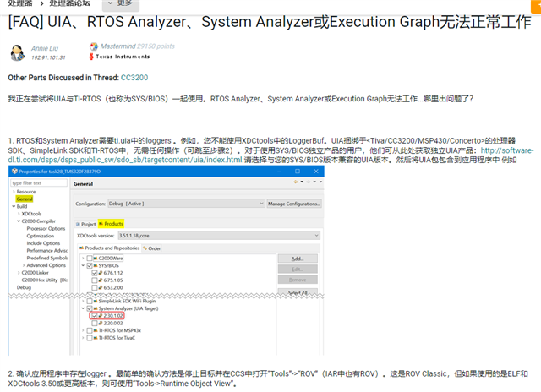Click the Mastermind rank badge icon
This screenshot has height=392, width=541.
pos(94,46)
